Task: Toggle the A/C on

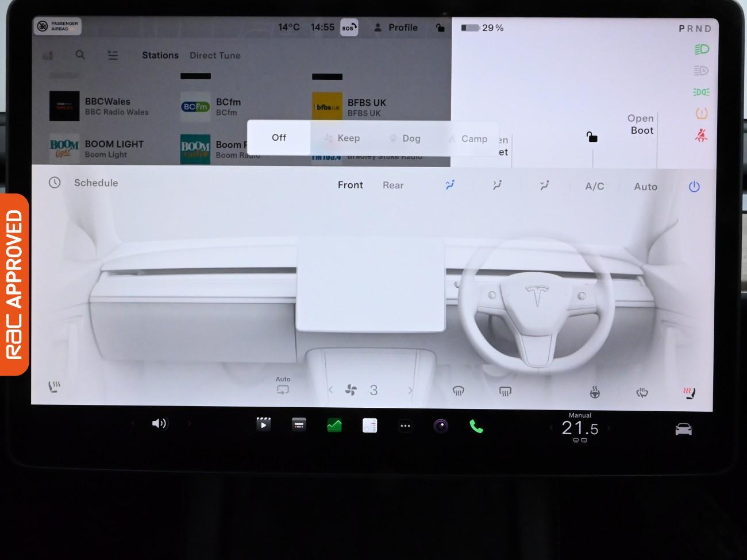Action: [x=594, y=186]
